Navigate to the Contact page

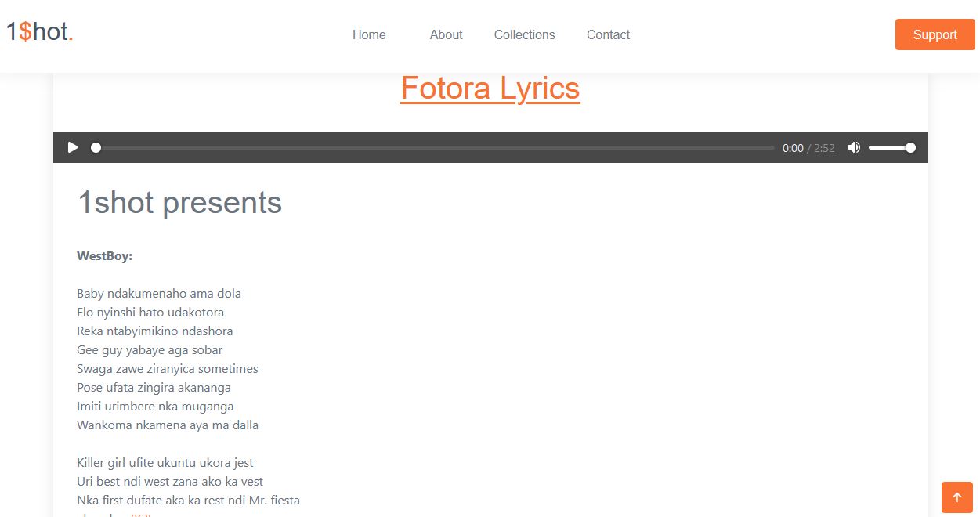pyautogui.click(x=608, y=34)
